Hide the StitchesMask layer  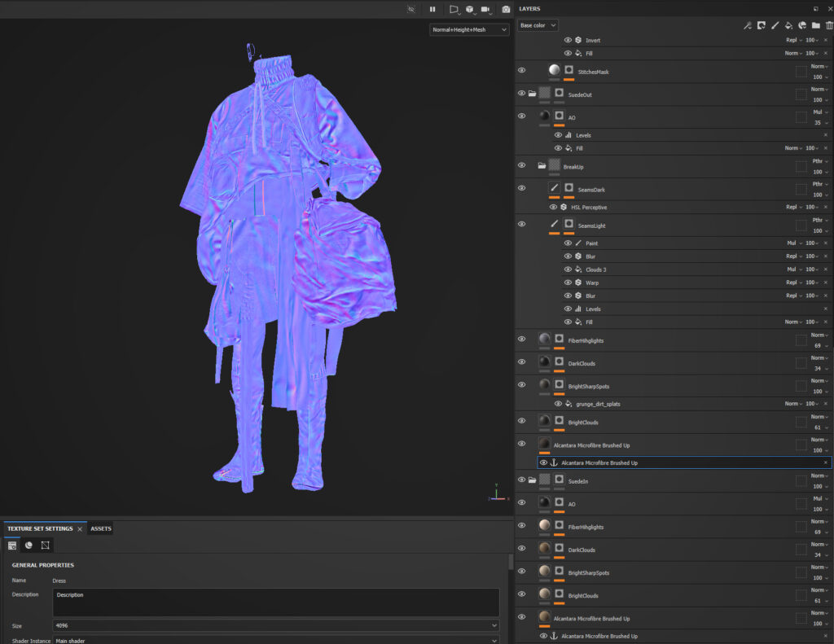point(521,71)
